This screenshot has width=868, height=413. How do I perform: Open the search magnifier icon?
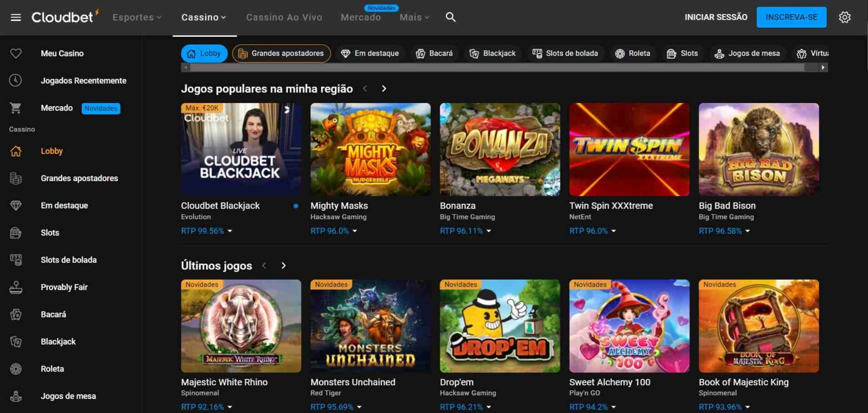[x=450, y=17]
